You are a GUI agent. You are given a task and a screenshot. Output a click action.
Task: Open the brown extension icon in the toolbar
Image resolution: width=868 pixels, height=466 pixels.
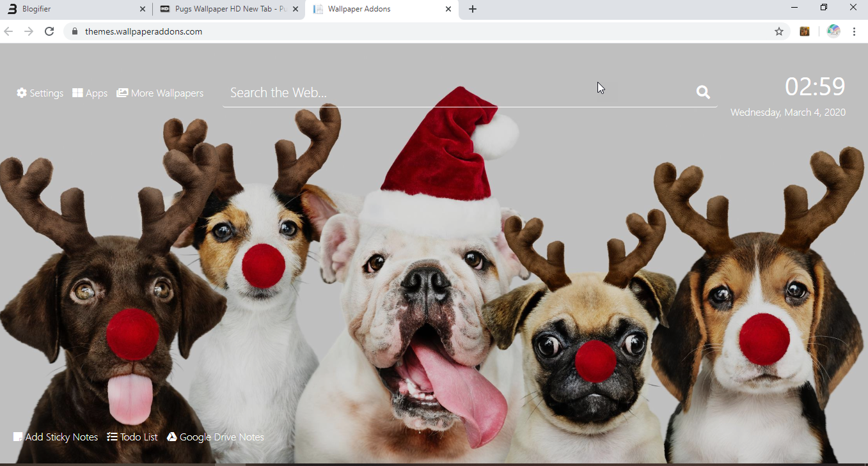[x=805, y=31]
